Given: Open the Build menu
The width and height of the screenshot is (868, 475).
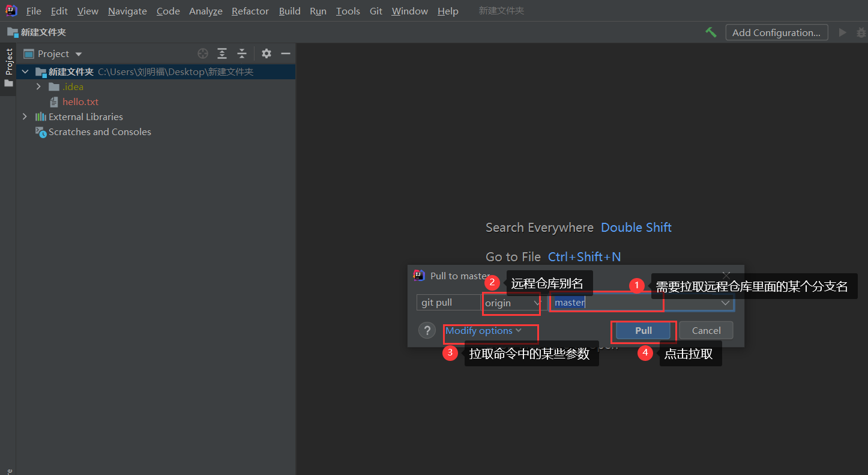Looking at the screenshot, I should tap(290, 11).
